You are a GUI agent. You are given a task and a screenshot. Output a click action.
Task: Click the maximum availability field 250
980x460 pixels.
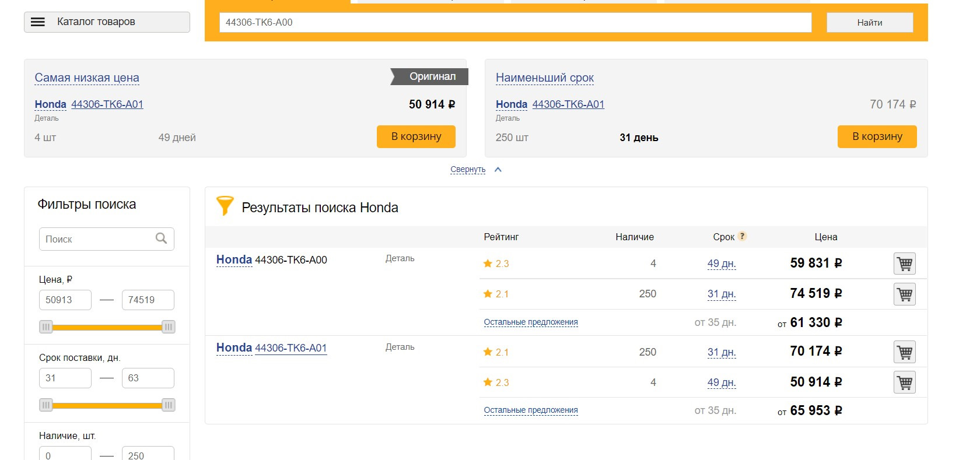pos(148,454)
